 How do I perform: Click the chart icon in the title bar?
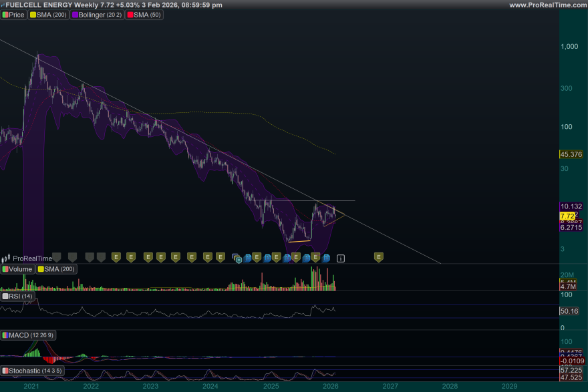tap(5, 5)
